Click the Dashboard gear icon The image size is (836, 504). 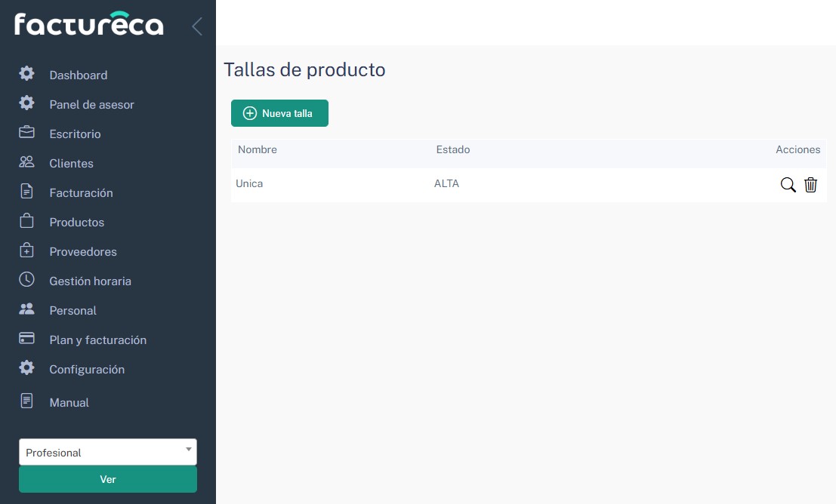pyautogui.click(x=27, y=74)
